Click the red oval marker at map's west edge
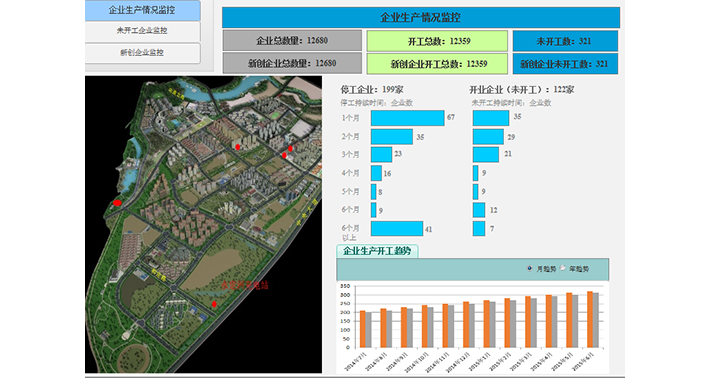Viewport: 711px width, 378px height. [x=117, y=203]
